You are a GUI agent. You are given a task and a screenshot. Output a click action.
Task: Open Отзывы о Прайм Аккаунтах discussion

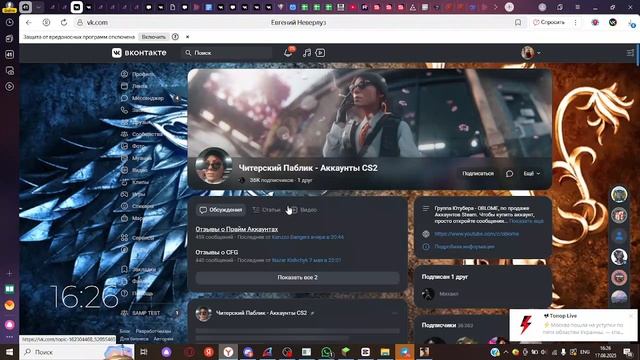coord(237,229)
